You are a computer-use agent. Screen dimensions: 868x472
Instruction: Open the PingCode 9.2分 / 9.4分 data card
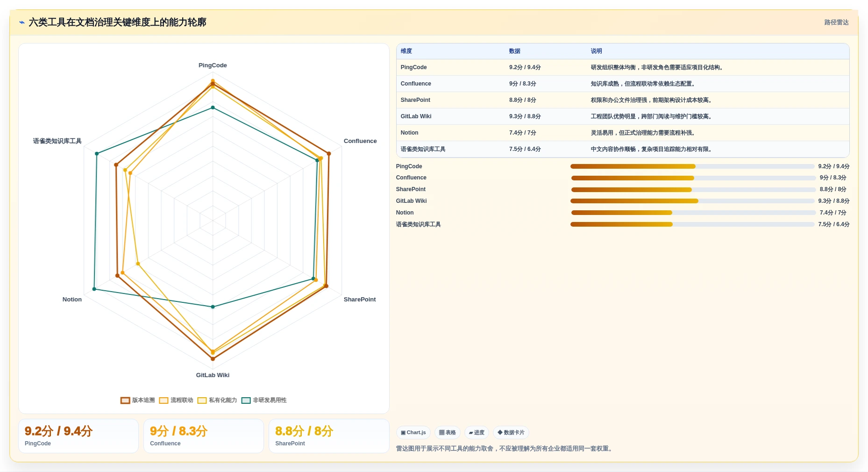[x=78, y=436]
